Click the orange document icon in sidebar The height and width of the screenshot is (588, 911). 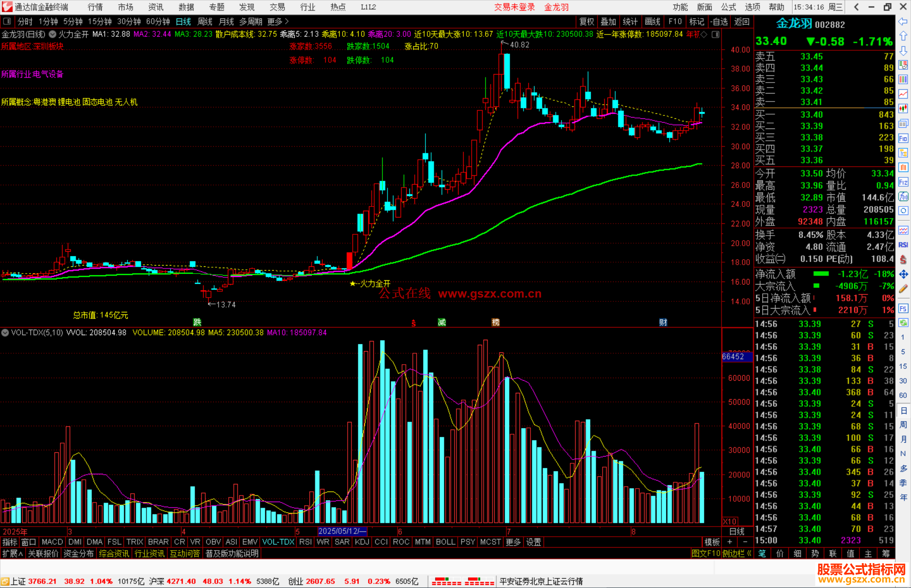[903, 167]
